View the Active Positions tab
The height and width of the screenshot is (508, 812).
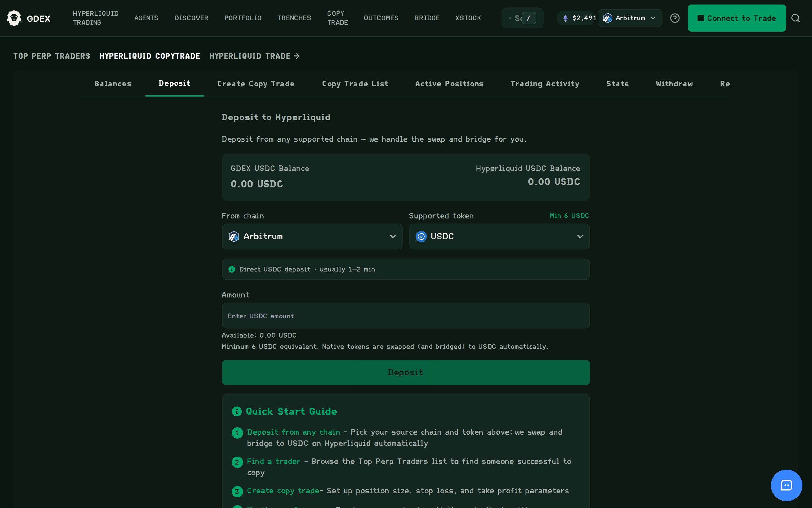[449, 84]
